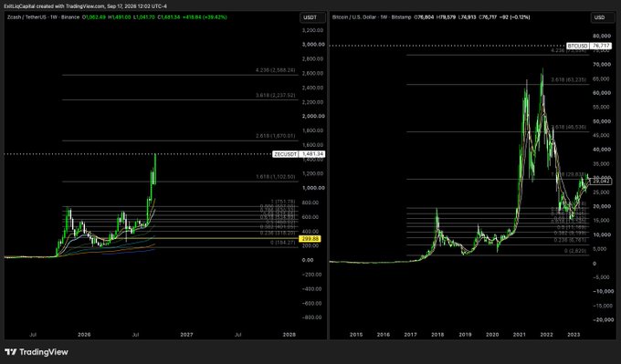
Task: Click the yellow 299.88 price tag
Action: point(310,239)
